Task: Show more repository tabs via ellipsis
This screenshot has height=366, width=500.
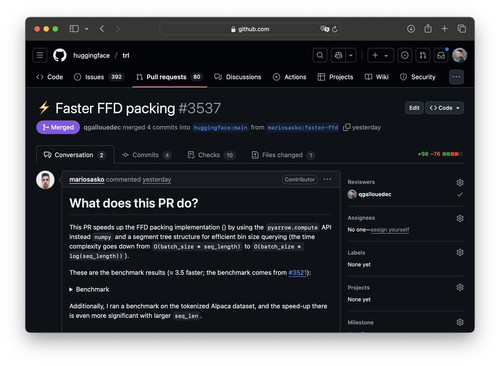Action: coord(456,77)
